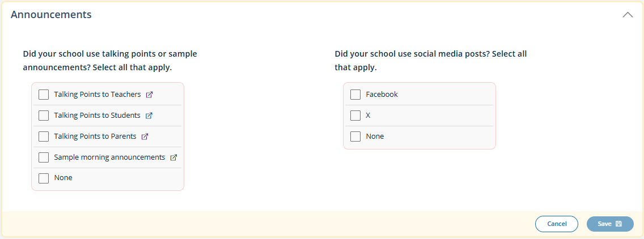Image resolution: width=644 pixels, height=239 pixels.
Task: Open external link icon beside Sample morning announcements
Action: click(x=174, y=157)
